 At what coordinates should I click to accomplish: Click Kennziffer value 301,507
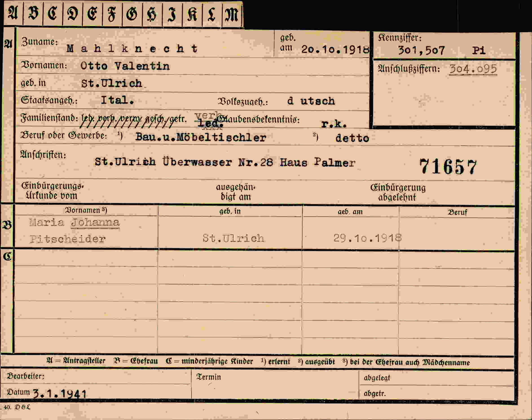click(x=421, y=50)
